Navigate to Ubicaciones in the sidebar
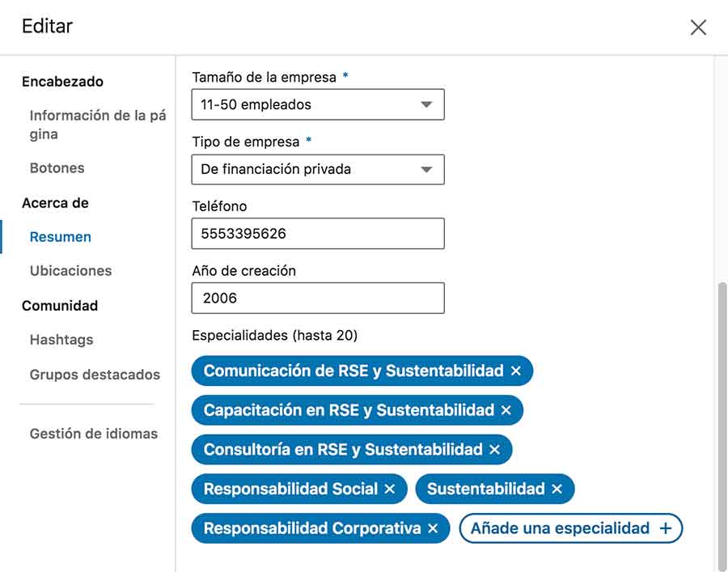Viewport: 728px width, 572px height. (x=70, y=271)
